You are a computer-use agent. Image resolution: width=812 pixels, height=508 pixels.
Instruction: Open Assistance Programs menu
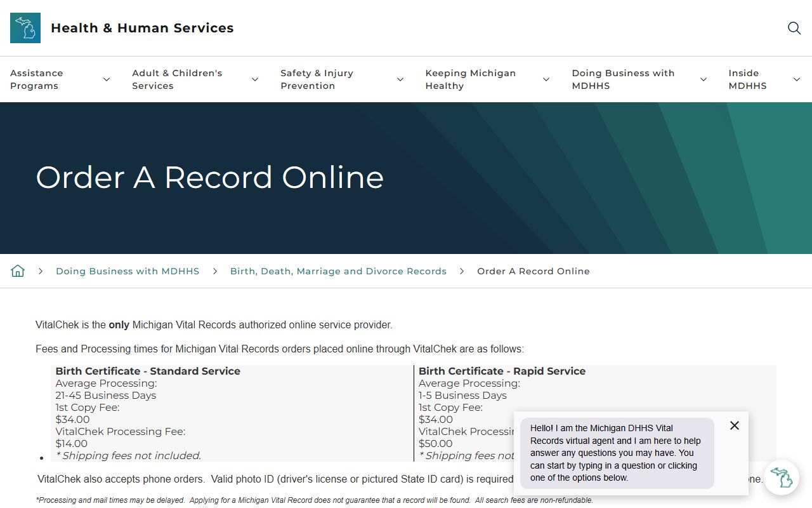37,79
